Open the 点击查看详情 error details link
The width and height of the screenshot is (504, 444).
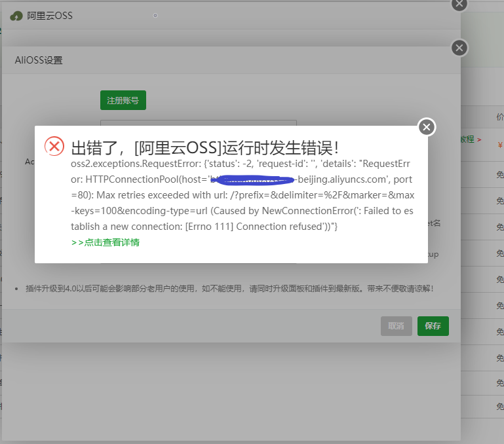click(106, 242)
